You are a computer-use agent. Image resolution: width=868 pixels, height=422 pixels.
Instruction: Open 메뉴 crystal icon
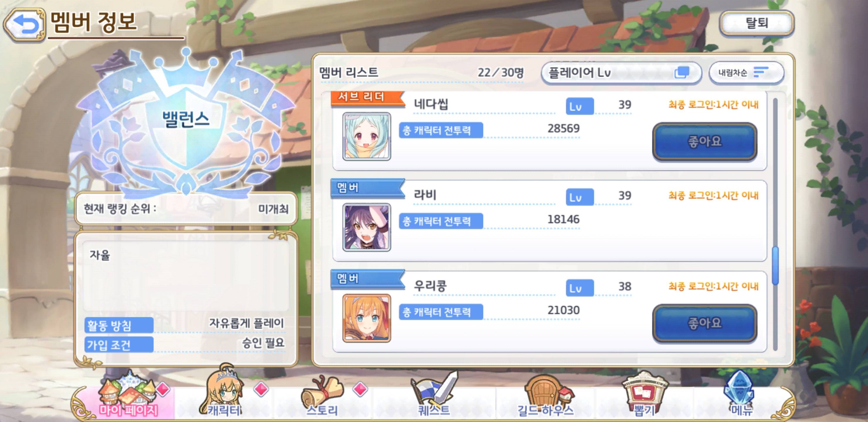(x=741, y=393)
